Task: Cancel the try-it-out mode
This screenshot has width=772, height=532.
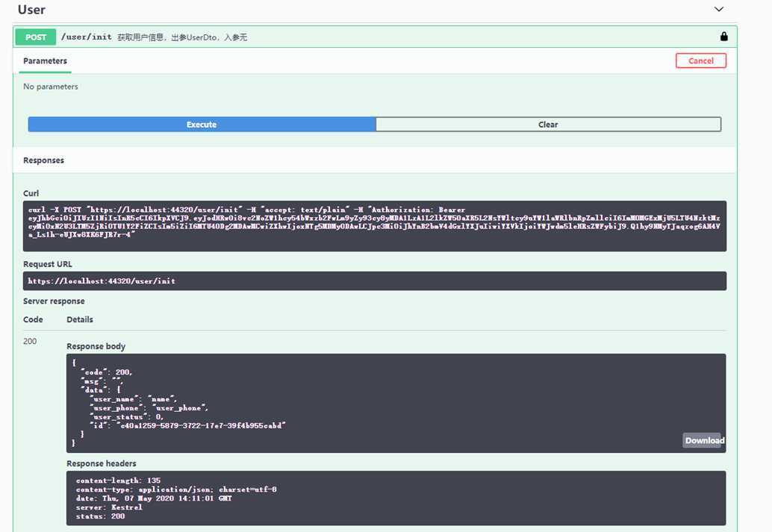Action: [x=700, y=60]
